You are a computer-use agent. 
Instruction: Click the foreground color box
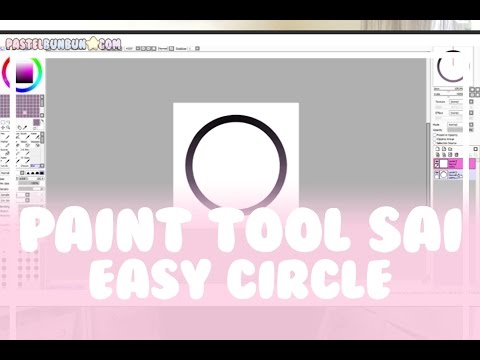[x=36, y=122]
